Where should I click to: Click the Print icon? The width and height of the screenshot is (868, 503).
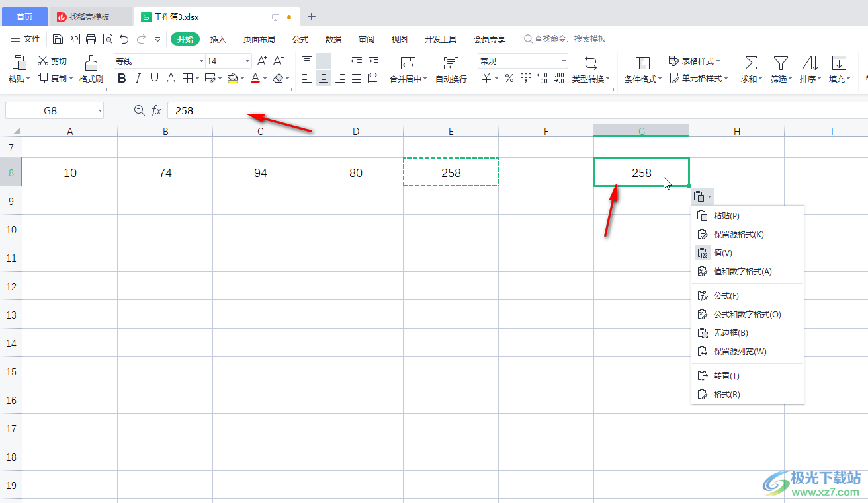click(x=91, y=39)
